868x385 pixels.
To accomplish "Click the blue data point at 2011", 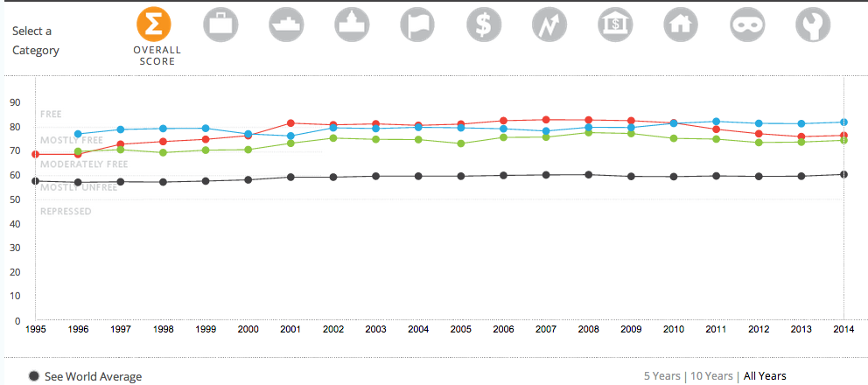I will tap(716, 122).
